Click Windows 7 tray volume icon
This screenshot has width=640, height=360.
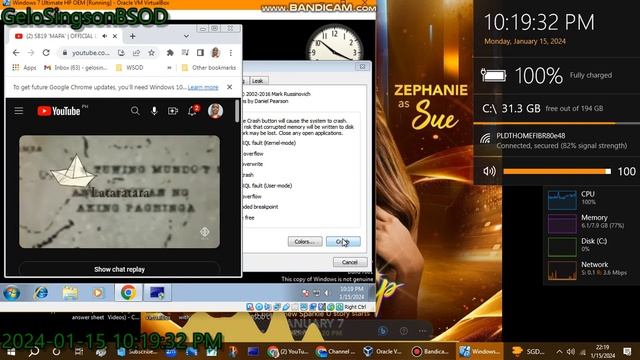click(x=327, y=293)
